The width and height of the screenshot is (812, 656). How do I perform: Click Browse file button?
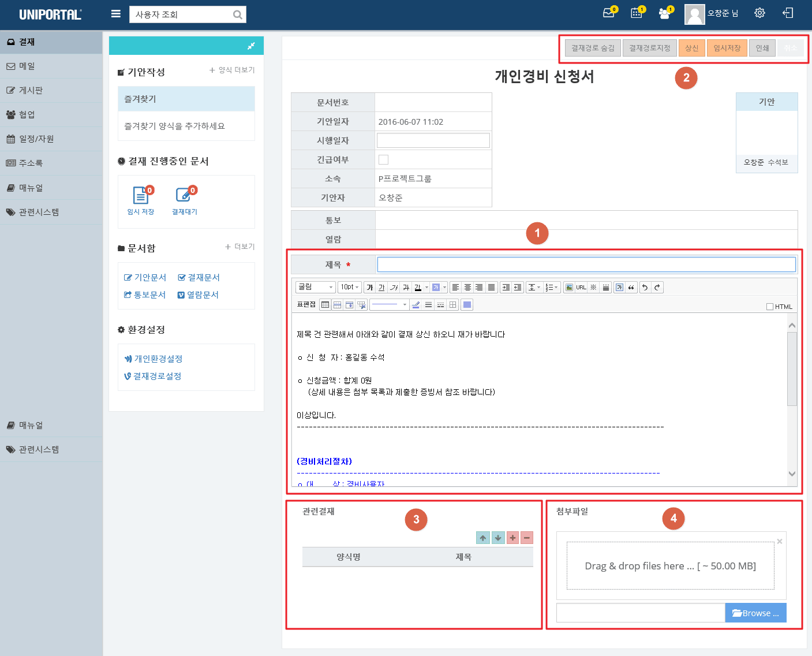tap(755, 613)
